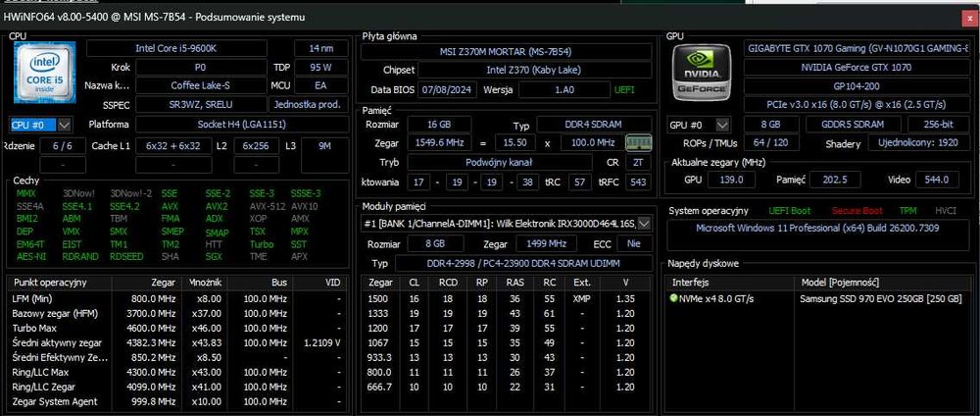Click the GP104-200 chip field

click(x=857, y=86)
